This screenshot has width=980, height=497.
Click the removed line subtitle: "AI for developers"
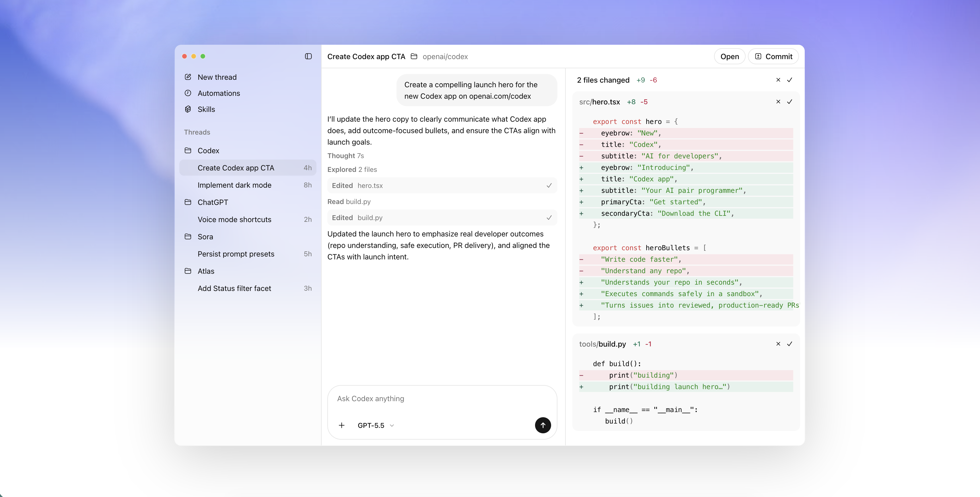tap(686, 156)
